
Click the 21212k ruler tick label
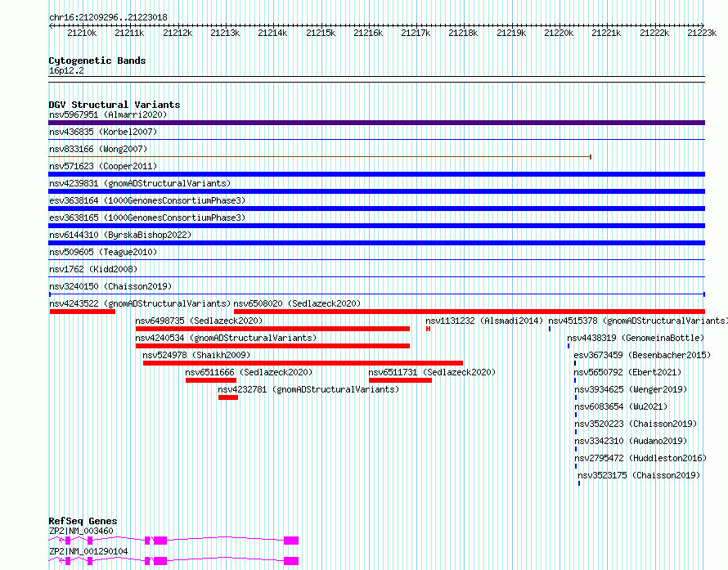coord(178,33)
